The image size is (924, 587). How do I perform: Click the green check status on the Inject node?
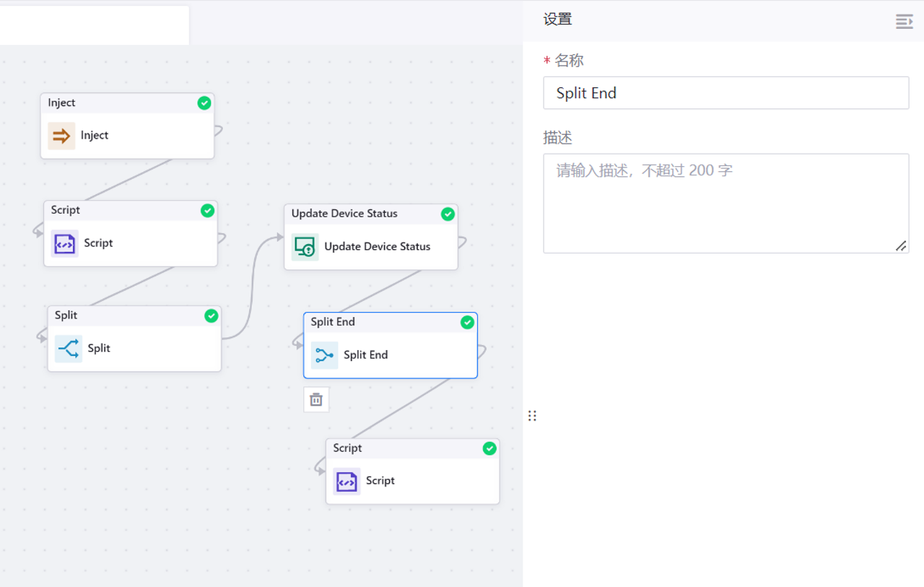tap(204, 103)
